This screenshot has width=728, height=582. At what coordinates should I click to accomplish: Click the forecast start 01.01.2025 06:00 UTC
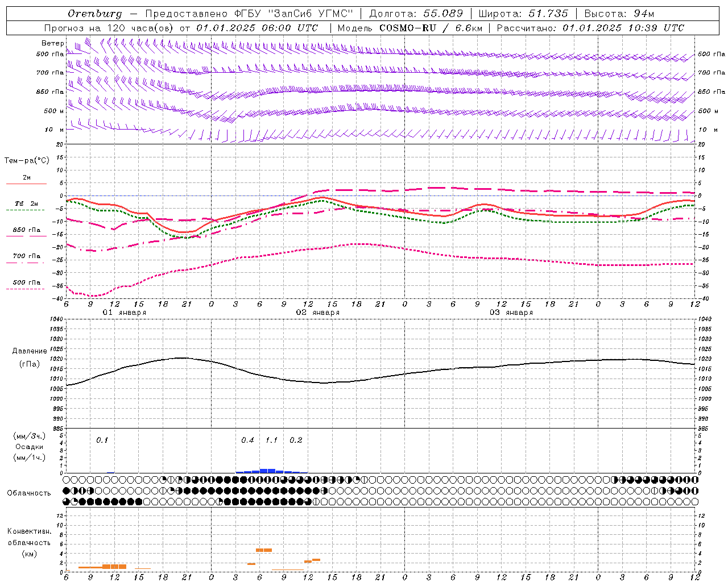click(x=257, y=28)
